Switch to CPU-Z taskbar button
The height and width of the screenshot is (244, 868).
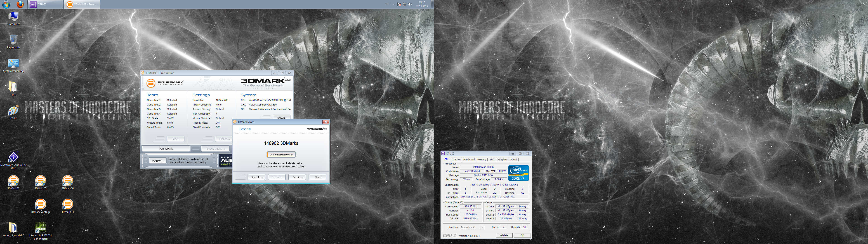pyautogui.click(x=45, y=4)
